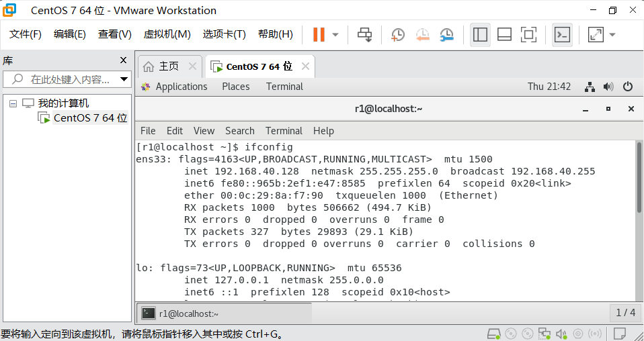Click the Bluetooth device status icon
The width and height of the screenshot is (644, 341).
pyautogui.click(x=595, y=334)
